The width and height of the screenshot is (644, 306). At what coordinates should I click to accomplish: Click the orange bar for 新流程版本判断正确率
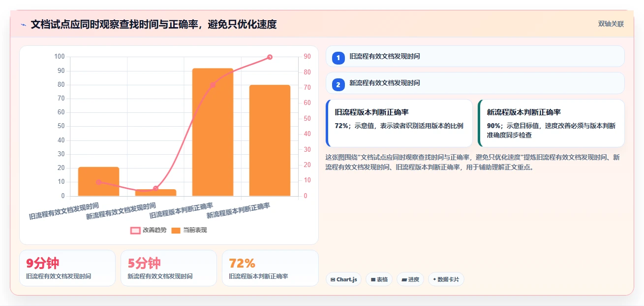point(270,140)
